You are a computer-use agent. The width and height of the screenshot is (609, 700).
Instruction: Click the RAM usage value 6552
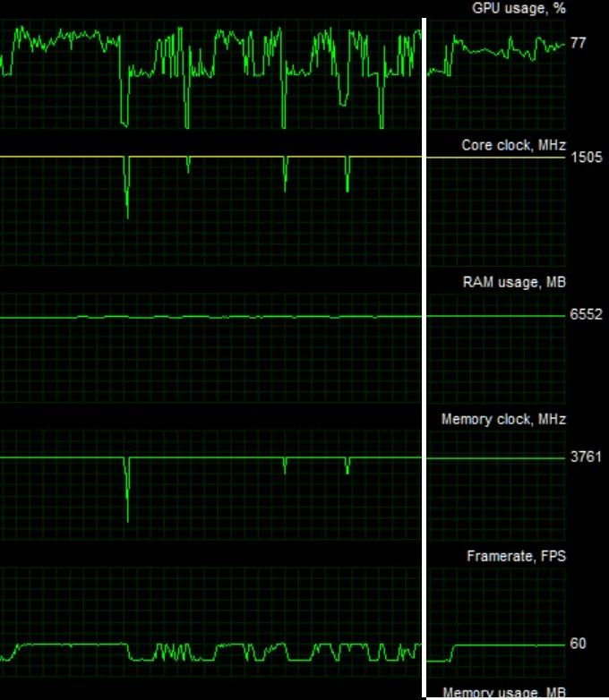587,314
